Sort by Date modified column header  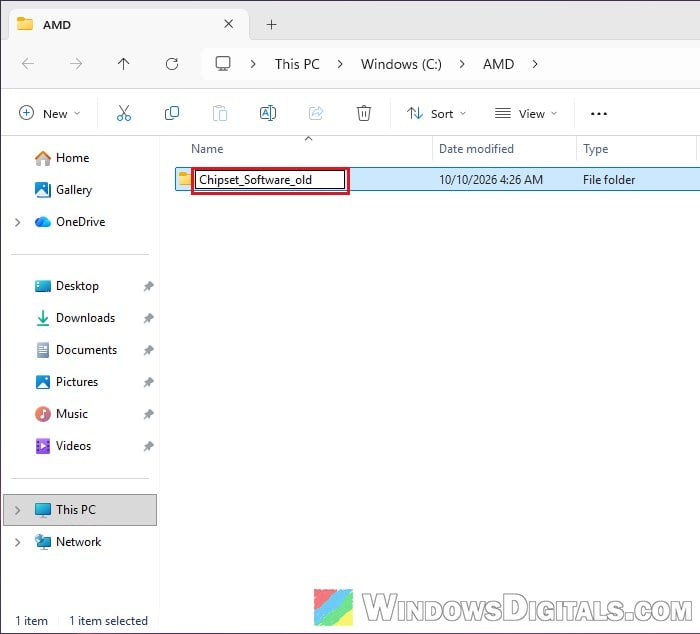(476, 149)
